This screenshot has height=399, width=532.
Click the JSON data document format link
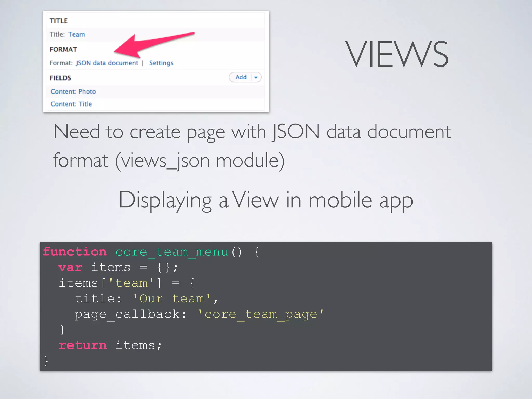point(107,63)
